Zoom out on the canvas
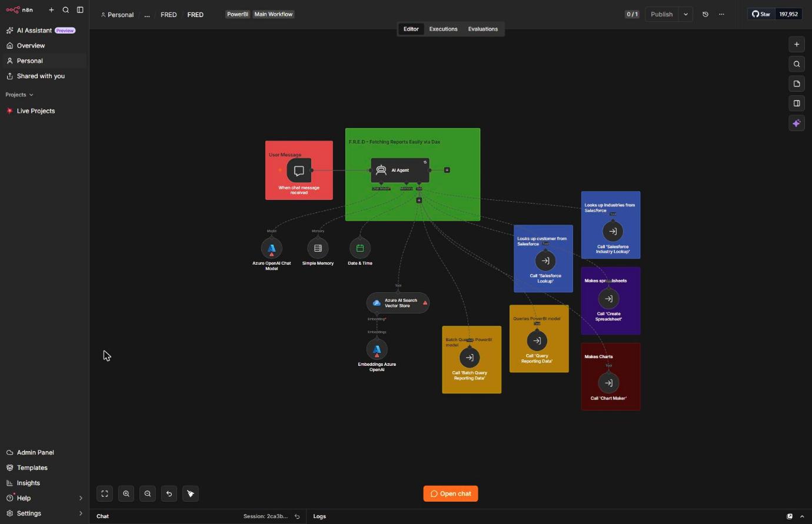The image size is (812, 524). tap(148, 494)
